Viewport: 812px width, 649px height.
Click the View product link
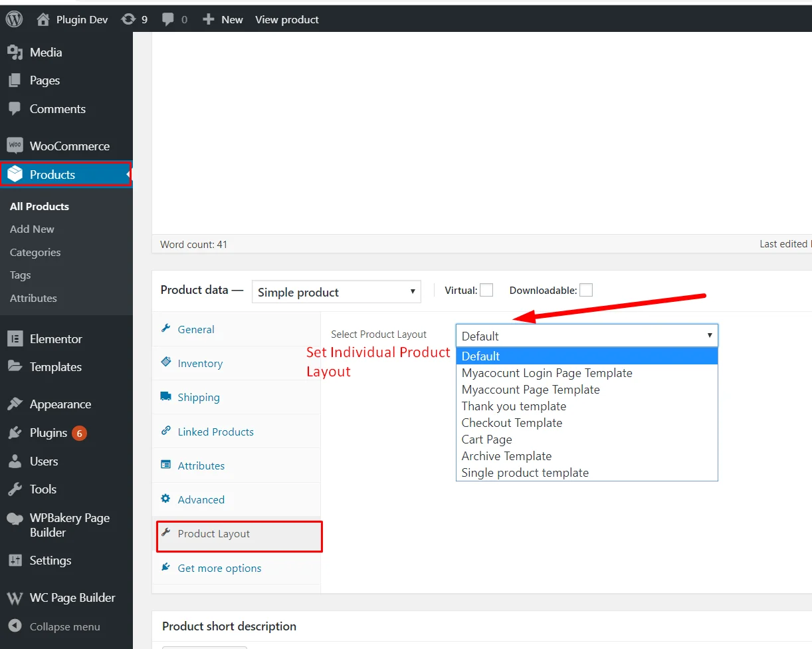pyautogui.click(x=287, y=19)
